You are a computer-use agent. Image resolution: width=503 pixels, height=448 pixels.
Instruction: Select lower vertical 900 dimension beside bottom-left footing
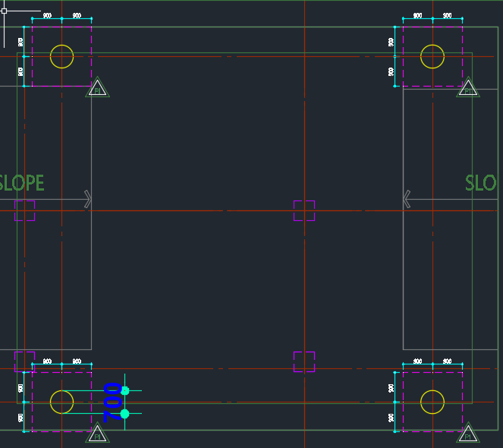point(20,418)
